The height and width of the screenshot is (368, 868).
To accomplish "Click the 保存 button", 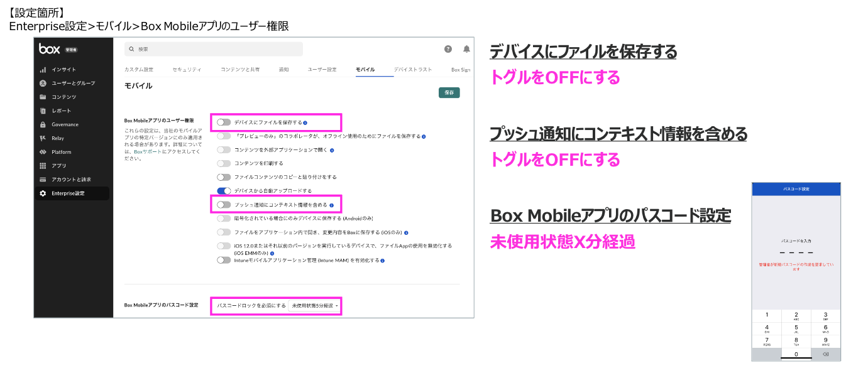I will click(x=449, y=92).
